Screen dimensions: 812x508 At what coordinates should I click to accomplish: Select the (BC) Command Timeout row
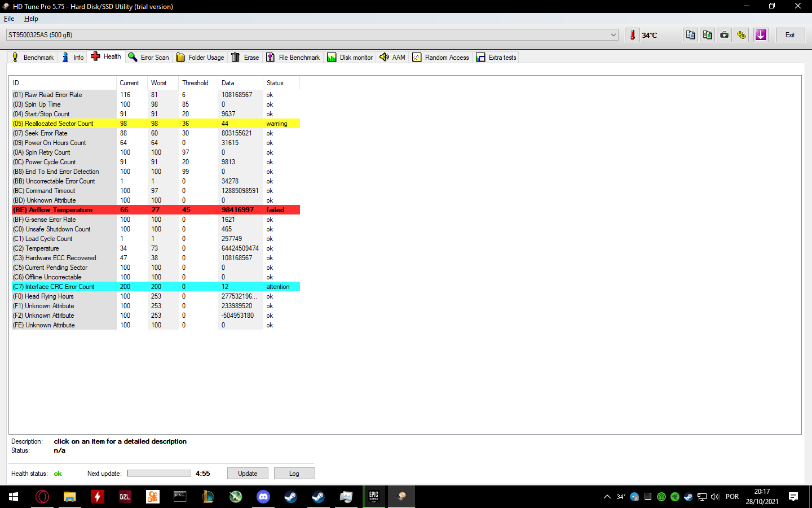[156, 191]
